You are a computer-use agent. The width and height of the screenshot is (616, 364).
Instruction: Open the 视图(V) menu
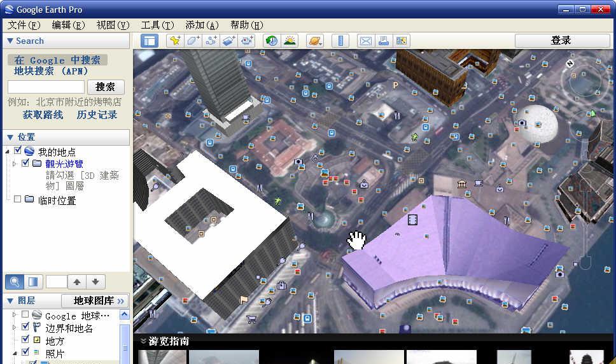tap(113, 25)
